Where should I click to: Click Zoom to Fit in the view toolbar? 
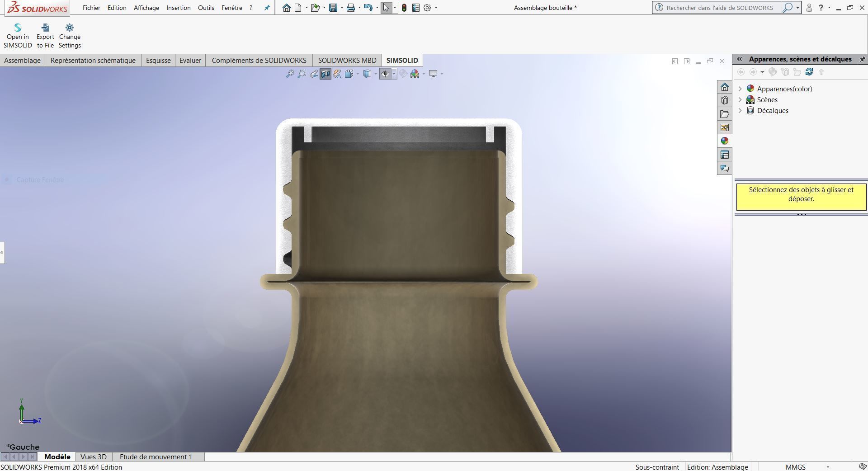point(290,74)
